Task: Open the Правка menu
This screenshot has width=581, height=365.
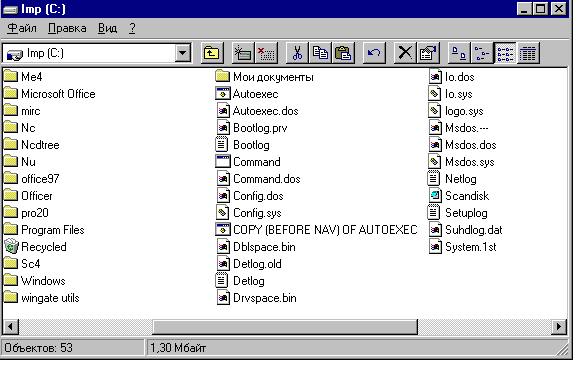Action: 67,28
